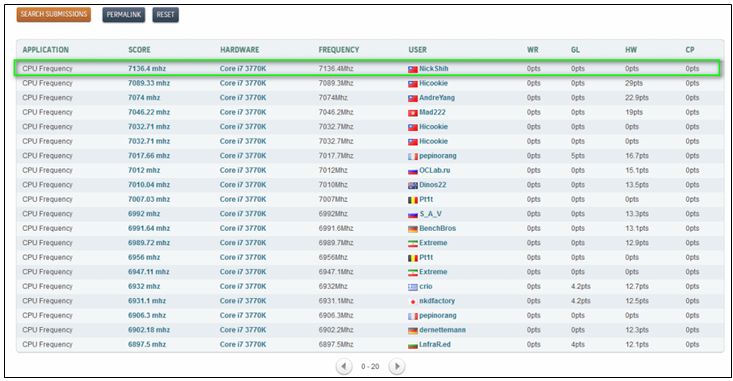Go to next results page arrow
This screenshot has height=381, width=733.
(x=397, y=366)
